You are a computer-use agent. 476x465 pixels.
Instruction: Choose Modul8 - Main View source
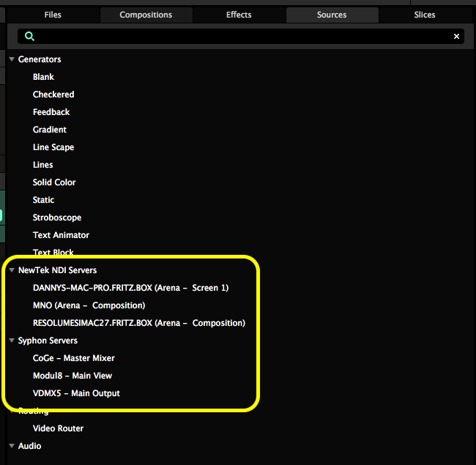[x=72, y=376]
